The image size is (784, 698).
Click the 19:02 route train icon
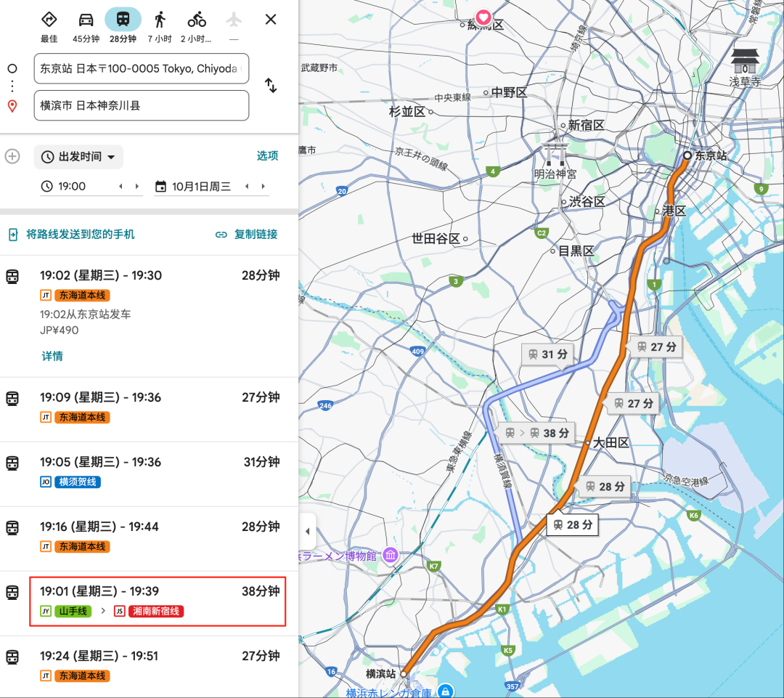12,276
